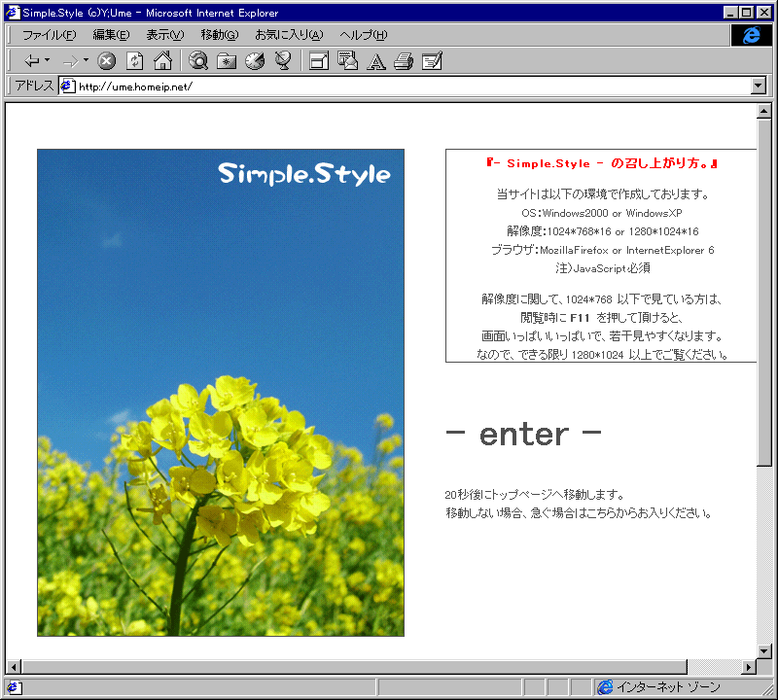The image size is (778, 700).
Task: Open the Back button history dropdown arrow
Action: (x=47, y=60)
